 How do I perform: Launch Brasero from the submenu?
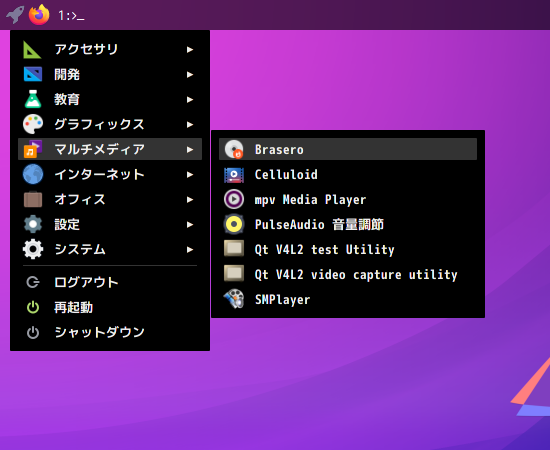348,149
